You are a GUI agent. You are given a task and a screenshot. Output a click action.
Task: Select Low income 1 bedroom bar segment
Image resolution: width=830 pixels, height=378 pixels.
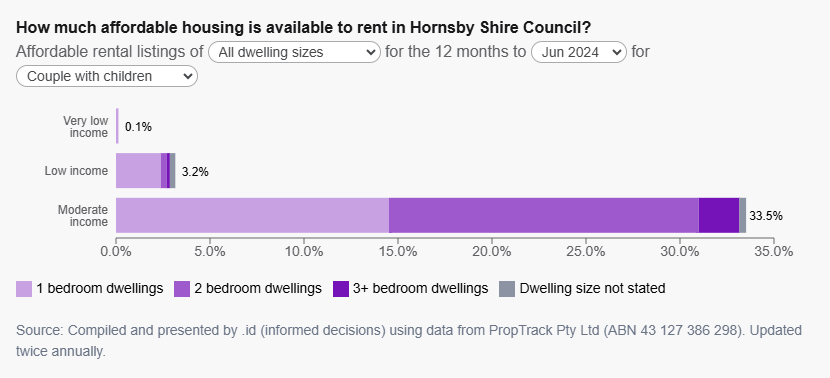[x=139, y=170]
